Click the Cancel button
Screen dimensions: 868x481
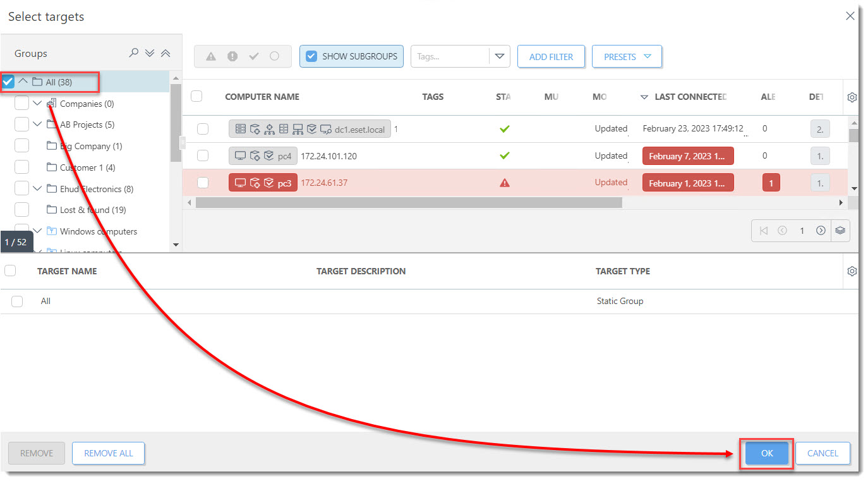823,453
